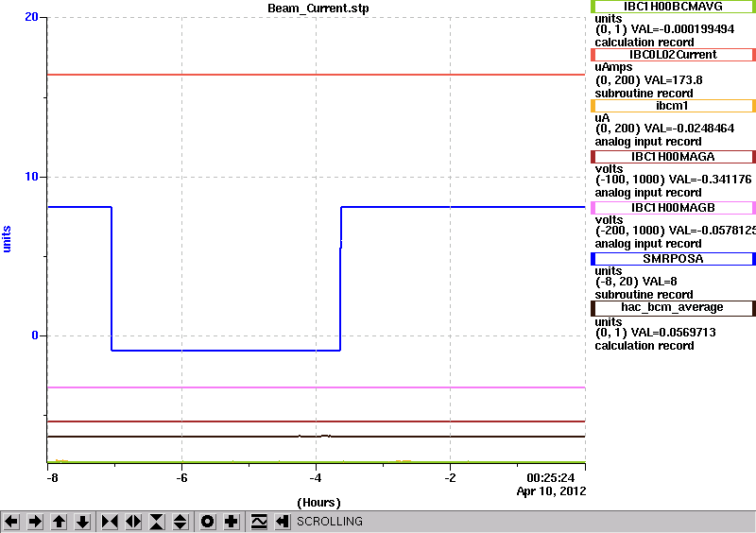
Task: Click the VAL=0.0569713 reading for hac_bcm_average
Action: click(x=673, y=333)
